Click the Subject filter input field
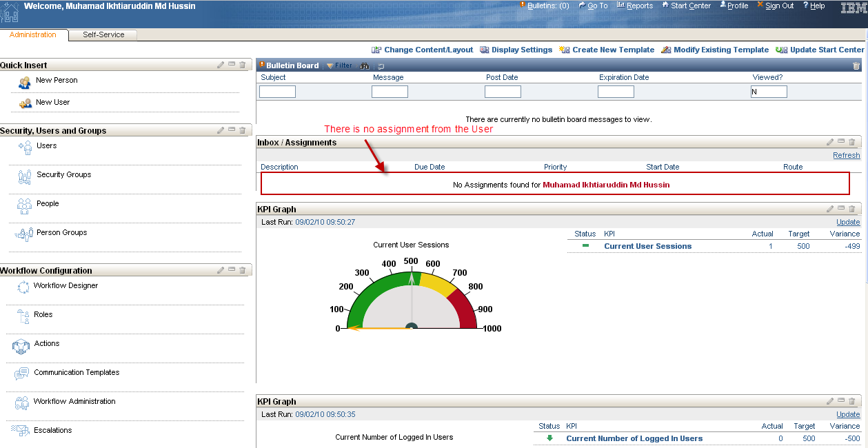This screenshot has height=448, width=868. point(277,91)
